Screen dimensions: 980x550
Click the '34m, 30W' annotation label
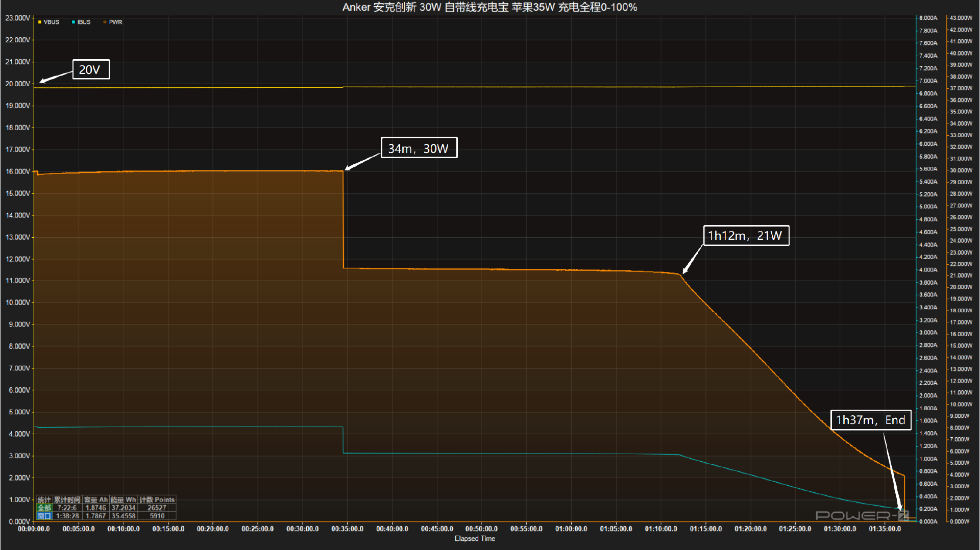click(419, 148)
